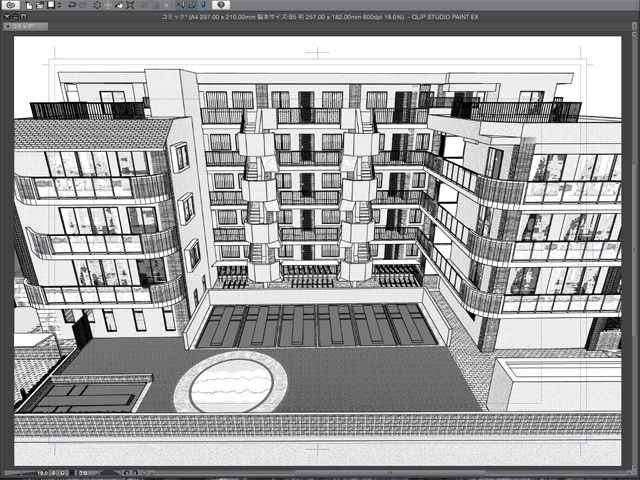Click the zoom out button in status bar

[53, 473]
